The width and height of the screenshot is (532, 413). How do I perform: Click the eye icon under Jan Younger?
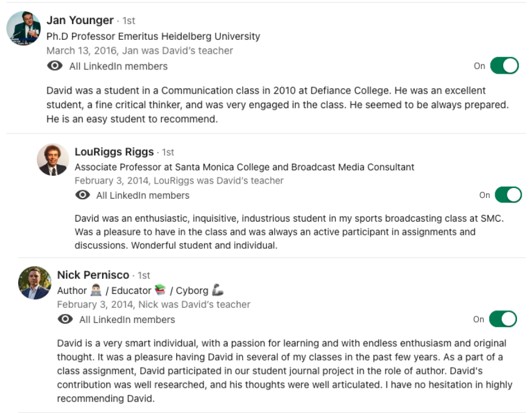(x=54, y=66)
